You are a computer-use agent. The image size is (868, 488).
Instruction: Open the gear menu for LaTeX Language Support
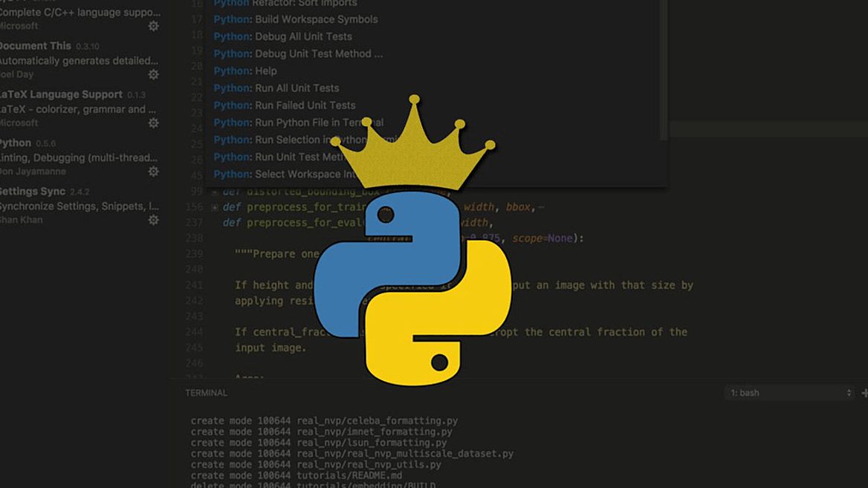(x=153, y=123)
